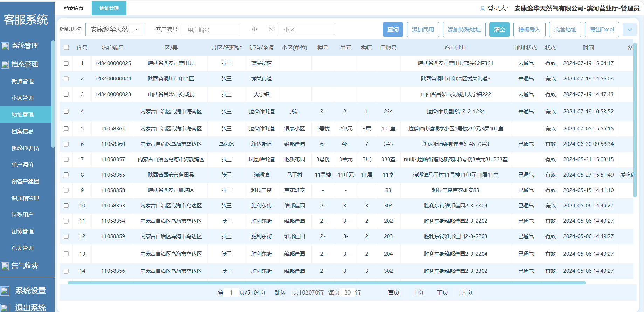Viewport: 644px width, 312px height.
Task: Go to 下页 in pagination
Action: (442, 292)
